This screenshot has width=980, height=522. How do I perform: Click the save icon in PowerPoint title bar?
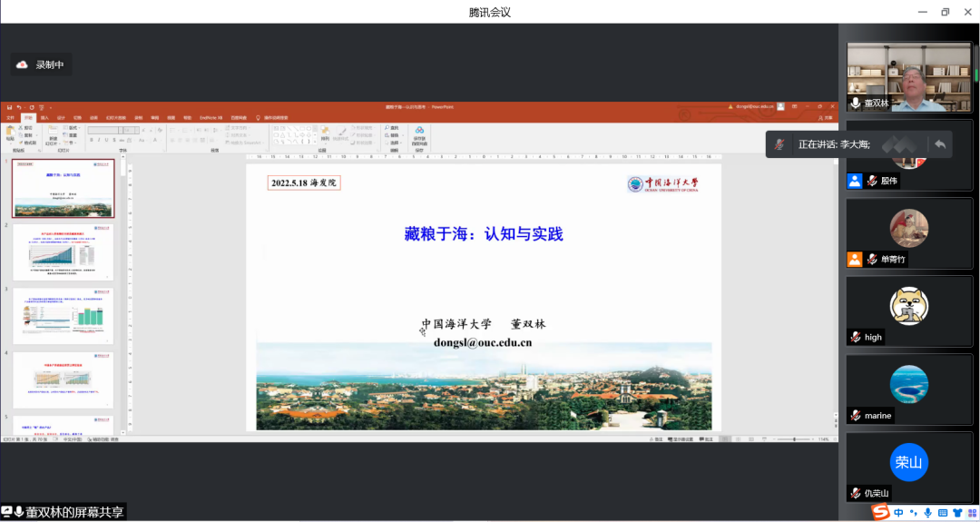10,107
